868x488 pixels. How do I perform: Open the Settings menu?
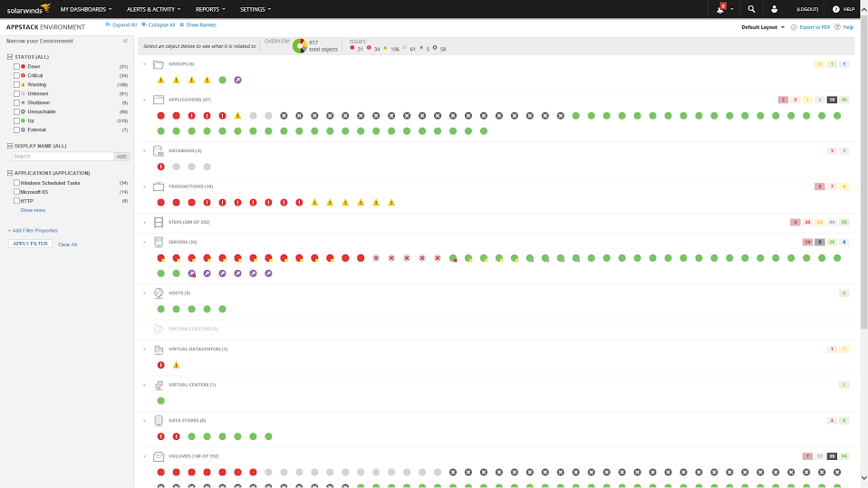tap(256, 9)
